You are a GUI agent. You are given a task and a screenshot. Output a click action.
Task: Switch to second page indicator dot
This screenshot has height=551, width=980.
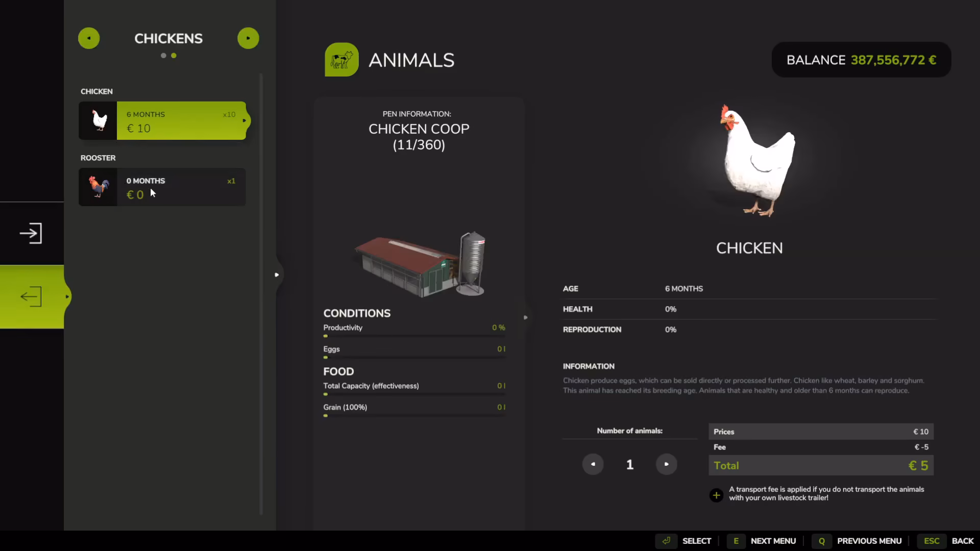tap(174, 56)
